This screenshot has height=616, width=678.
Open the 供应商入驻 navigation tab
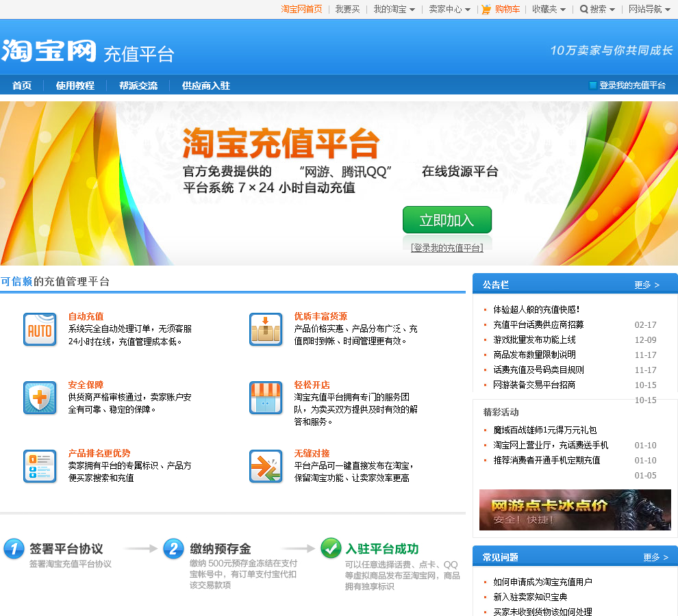point(206,86)
